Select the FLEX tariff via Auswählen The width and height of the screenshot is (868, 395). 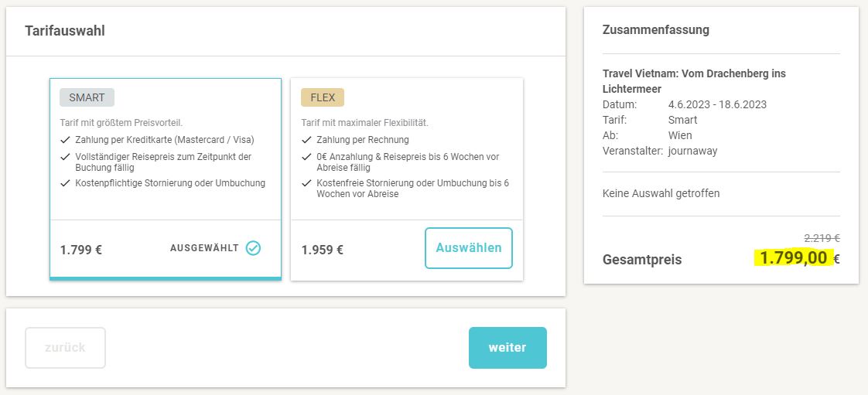click(x=468, y=248)
